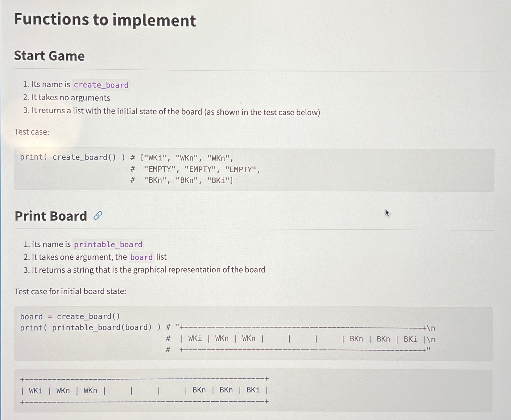Click the print( create_board() ) code line
The width and height of the screenshot is (511, 420).
(127, 157)
